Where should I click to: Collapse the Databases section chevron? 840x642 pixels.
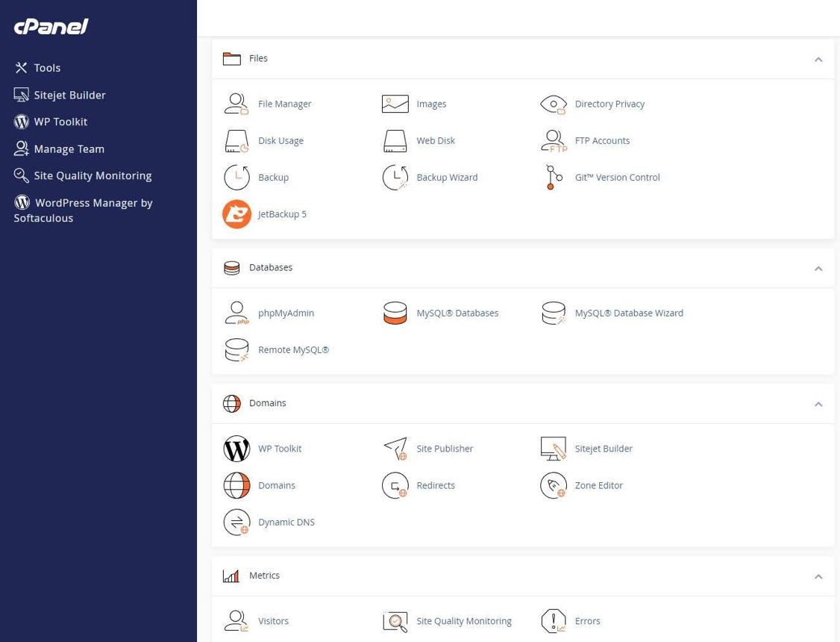(x=818, y=269)
